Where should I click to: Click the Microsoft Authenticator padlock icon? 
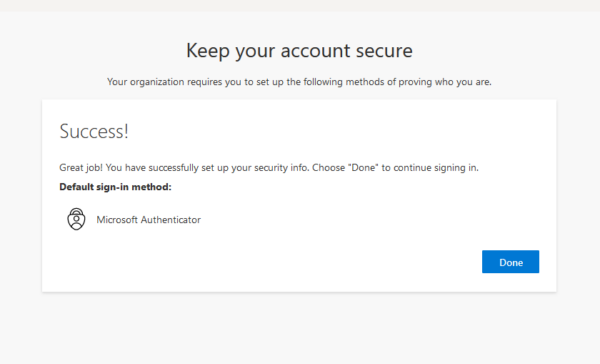tap(76, 219)
